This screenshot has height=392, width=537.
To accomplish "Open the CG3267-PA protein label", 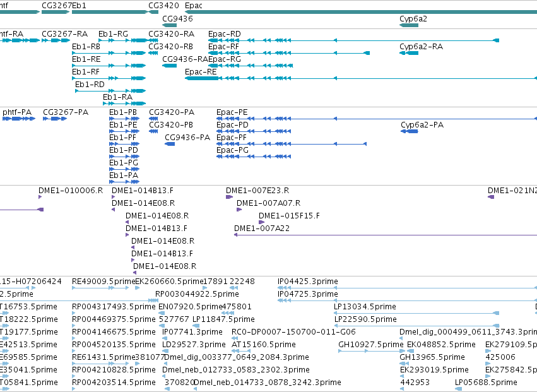I will (66, 112).
